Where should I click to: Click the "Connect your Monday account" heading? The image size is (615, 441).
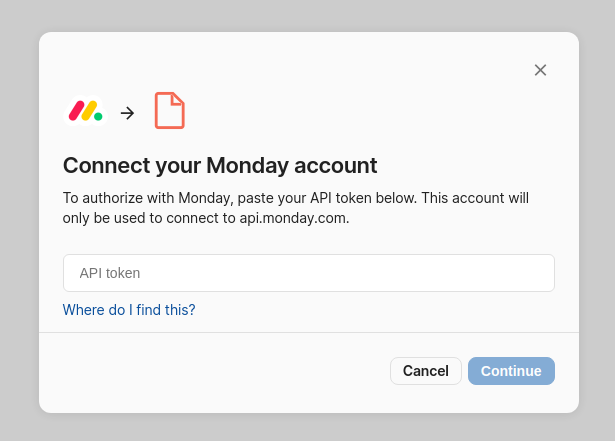[220, 165]
